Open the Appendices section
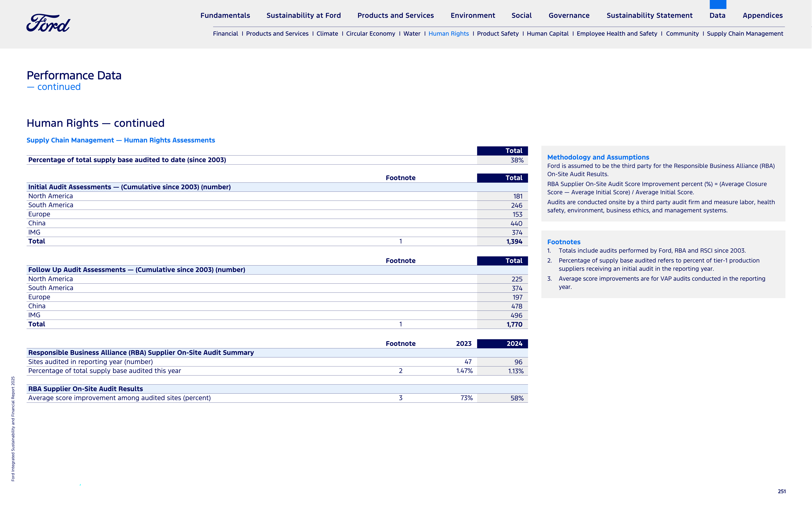The image size is (812, 508). tap(762, 15)
